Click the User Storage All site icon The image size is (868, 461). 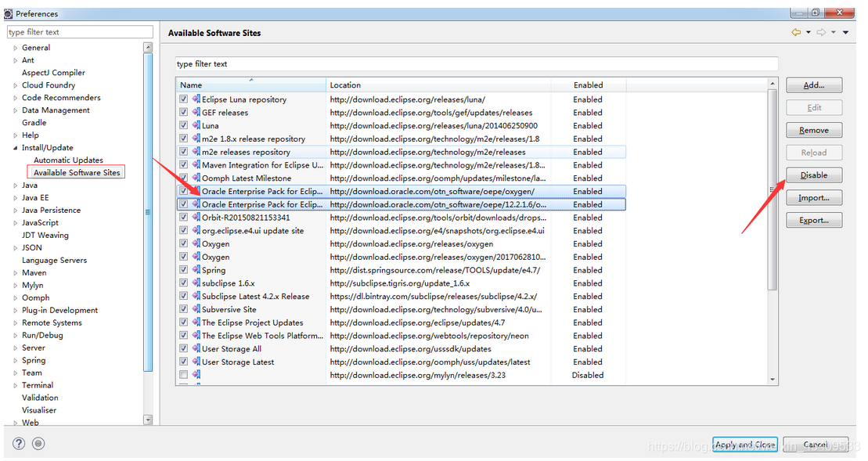point(196,348)
